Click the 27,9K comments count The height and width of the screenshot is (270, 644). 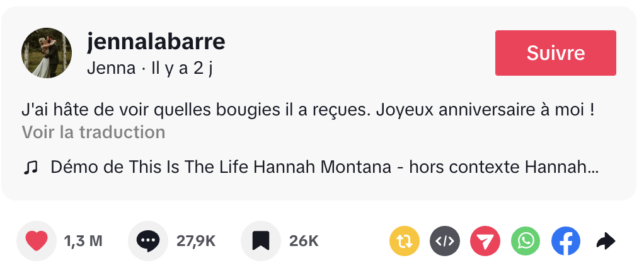pos(196,241)
